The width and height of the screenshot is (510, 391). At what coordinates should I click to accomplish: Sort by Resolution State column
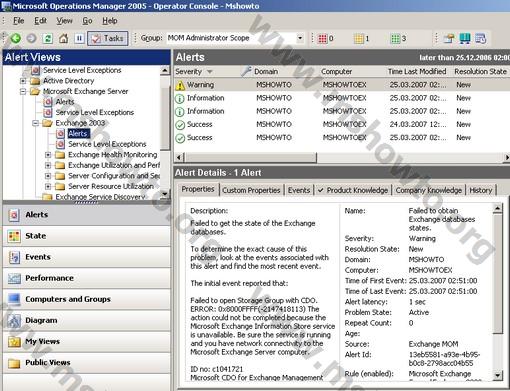click(x=480, y=72)
